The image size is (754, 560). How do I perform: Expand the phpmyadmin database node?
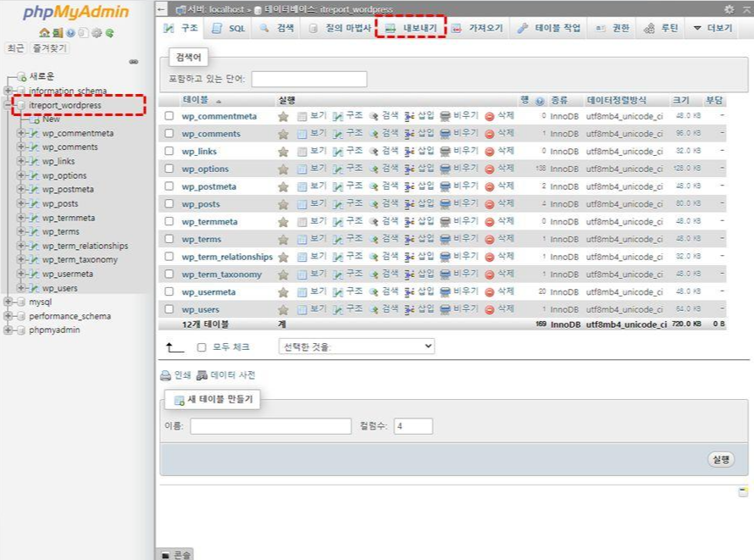coord(8,330)
